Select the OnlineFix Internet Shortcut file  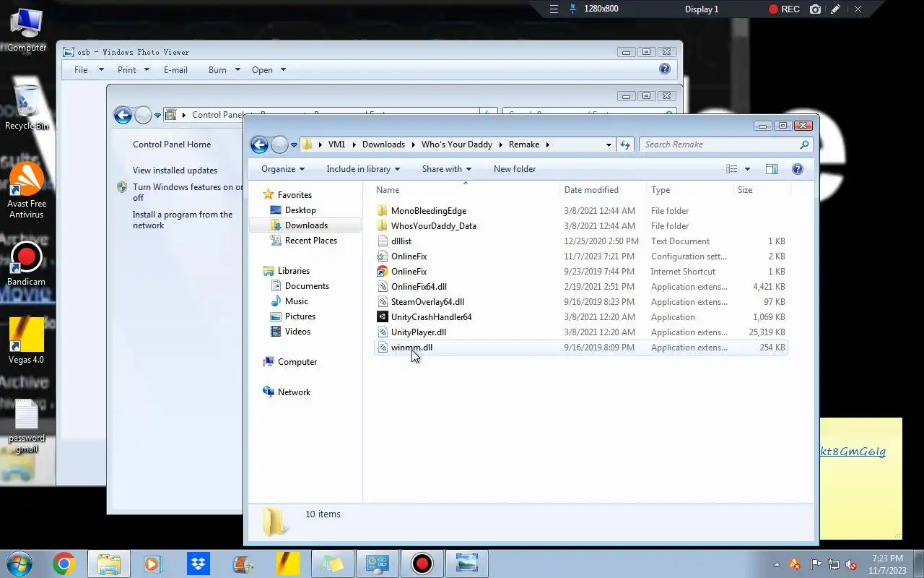(409, 272)
